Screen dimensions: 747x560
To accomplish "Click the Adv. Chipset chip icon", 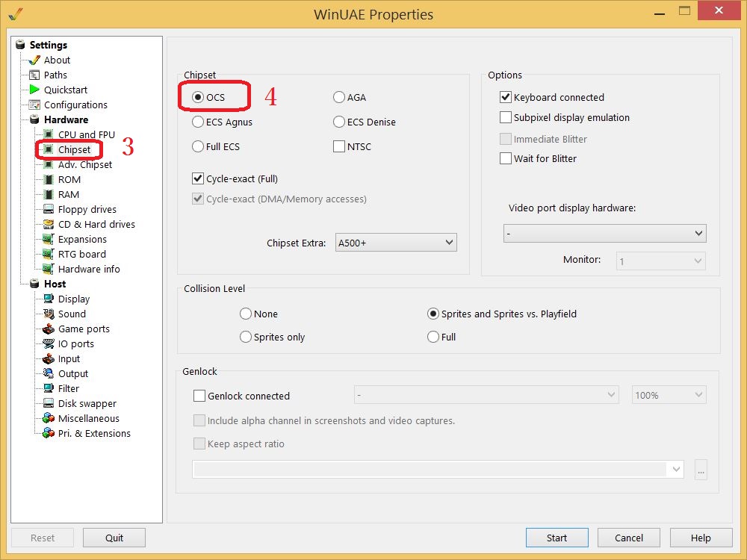I will click(x=48, y=165).
